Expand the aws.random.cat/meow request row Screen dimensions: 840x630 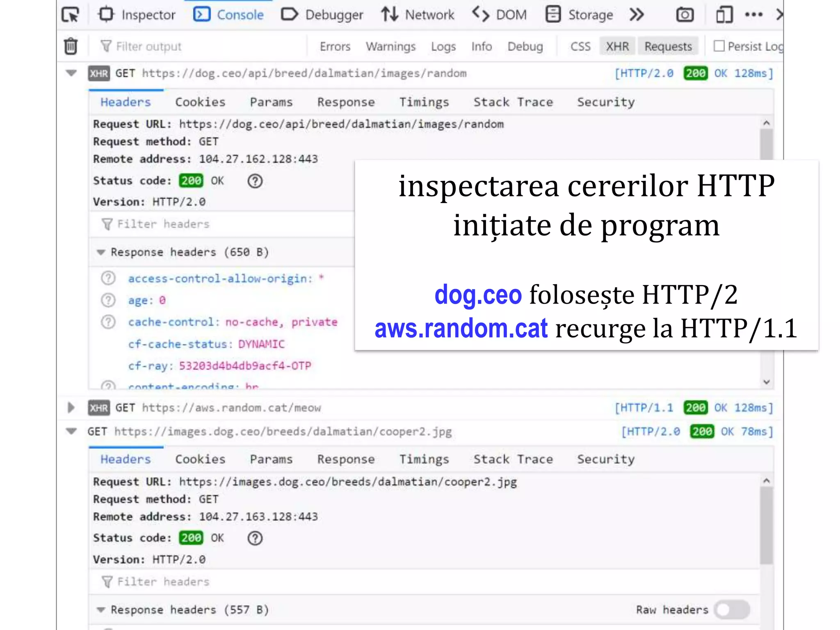click(x=71, y=408)
